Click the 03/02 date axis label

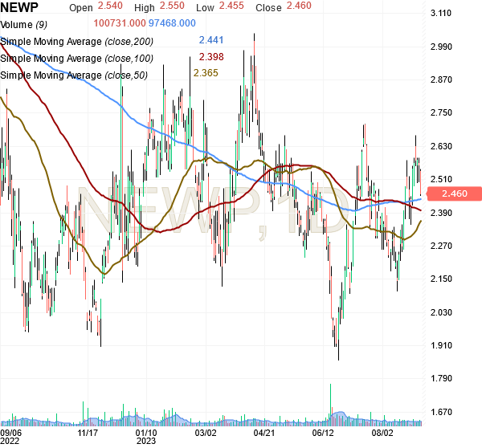coord(206,433)
